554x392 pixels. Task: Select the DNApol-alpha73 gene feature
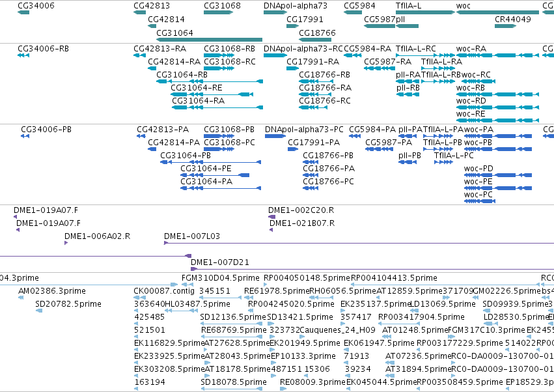tap(275, 12)
